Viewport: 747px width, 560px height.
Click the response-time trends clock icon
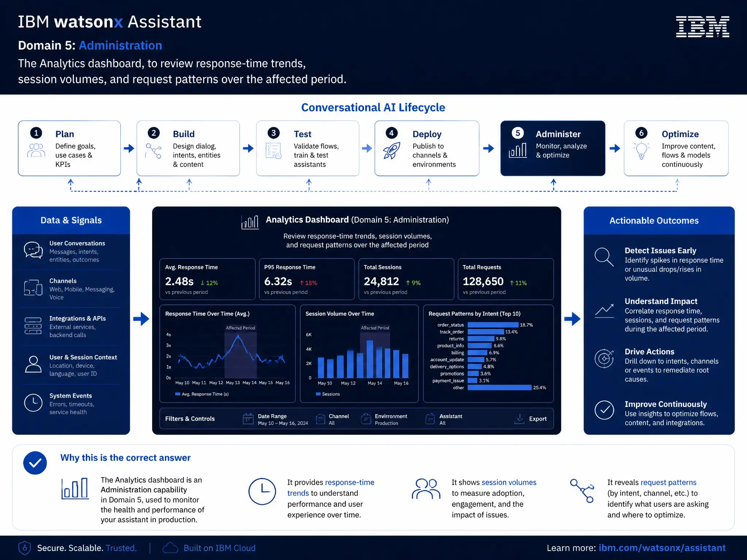262,491
